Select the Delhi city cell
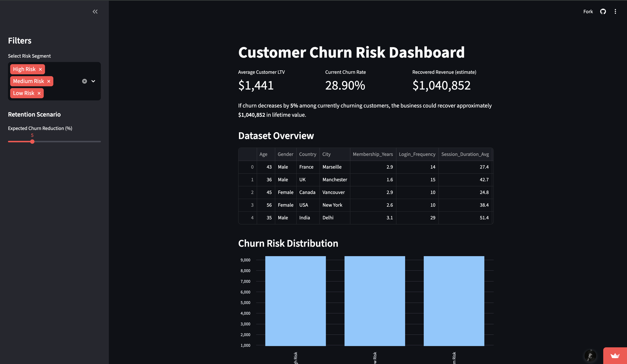The image size is (627, 364). tap(335, 218)
